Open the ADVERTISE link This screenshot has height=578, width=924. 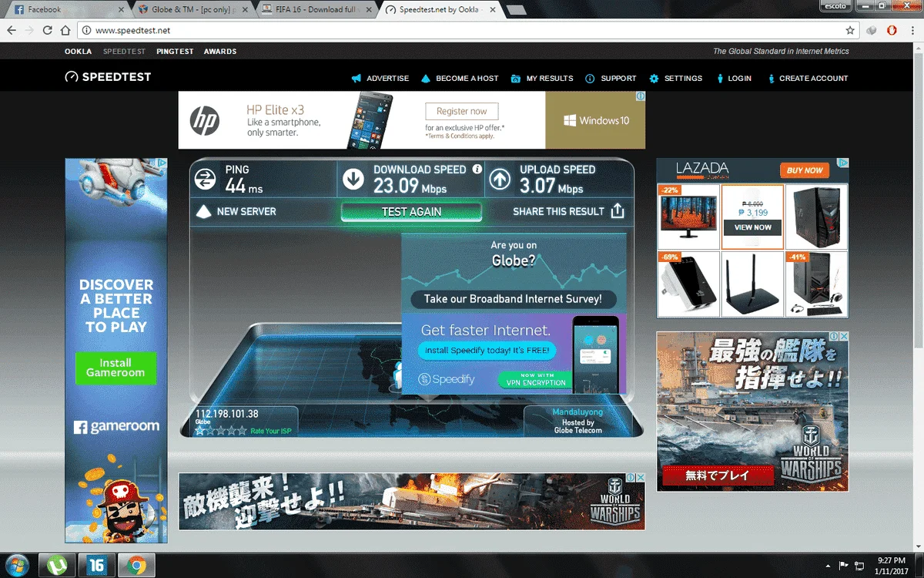pyautogui.click(x=380, y=78)
